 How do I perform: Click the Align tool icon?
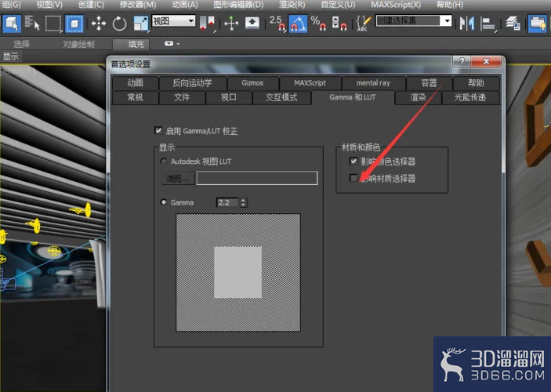(488, 24)
